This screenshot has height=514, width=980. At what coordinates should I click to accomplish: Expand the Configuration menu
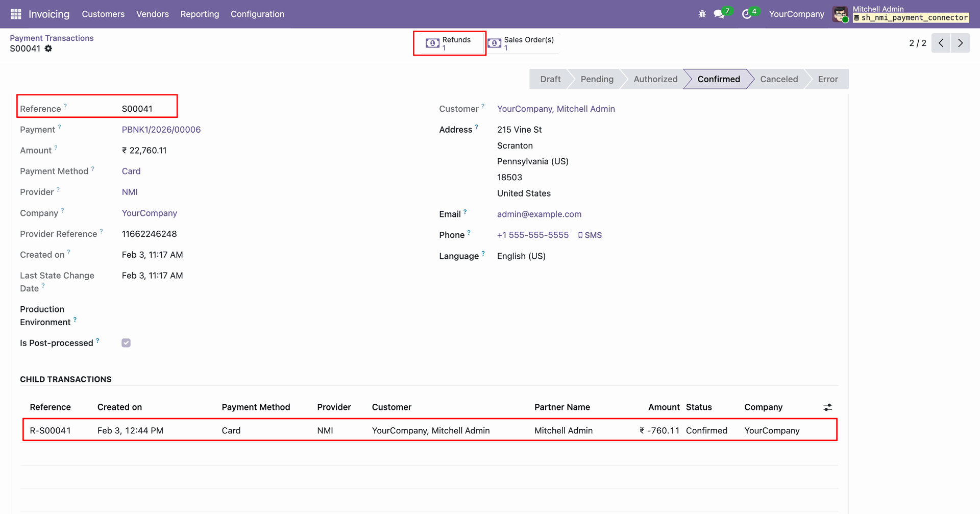pos(257,14)
